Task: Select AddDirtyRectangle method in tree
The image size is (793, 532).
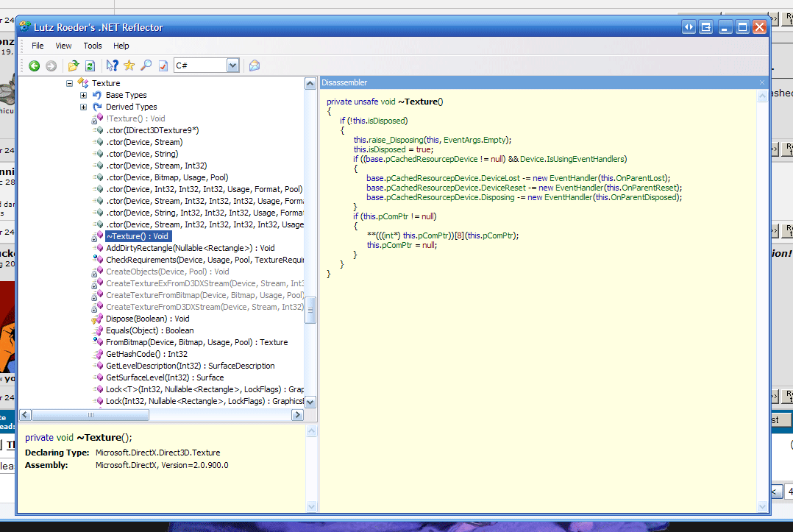Action: [190, 248]
